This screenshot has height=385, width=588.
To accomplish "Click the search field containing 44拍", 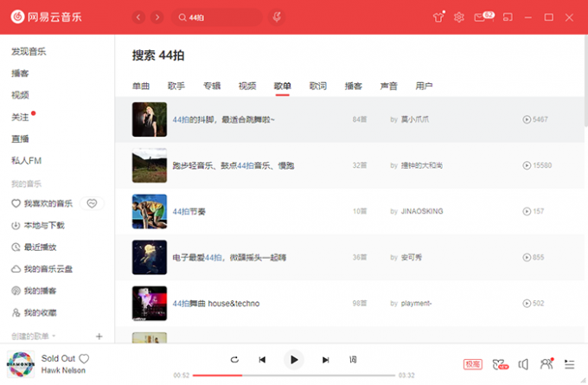I will pos(217,17).
